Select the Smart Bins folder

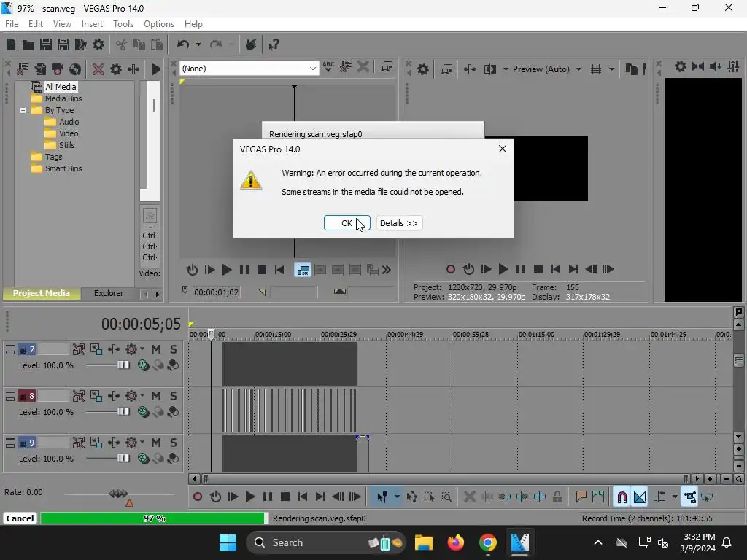pos(63,168)
